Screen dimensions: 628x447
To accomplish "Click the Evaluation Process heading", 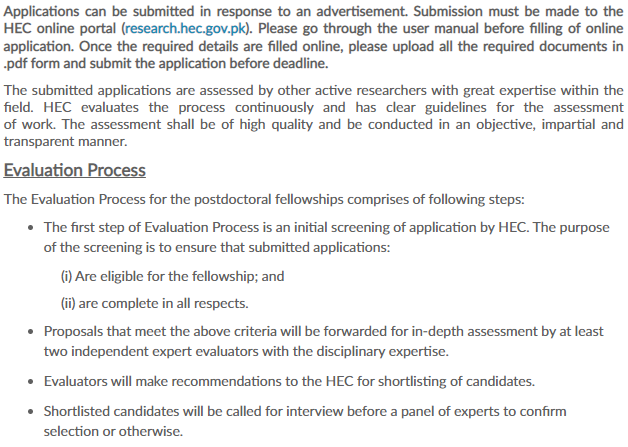I will pyautogui.click(x=74, y=170).
